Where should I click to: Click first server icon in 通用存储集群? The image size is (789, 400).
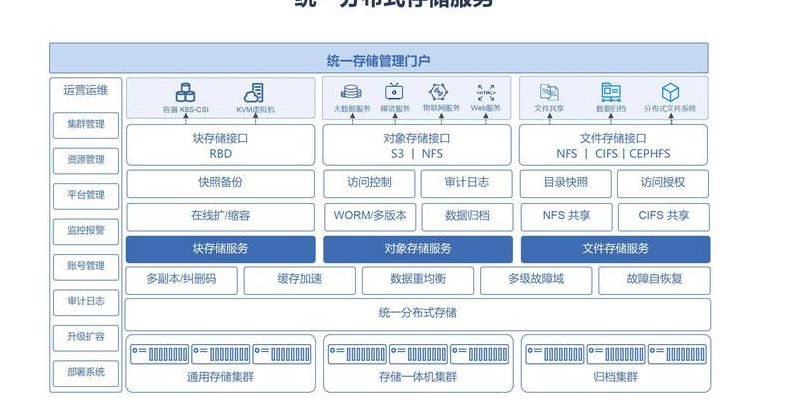pyautogui.click(x=160, y=354)
